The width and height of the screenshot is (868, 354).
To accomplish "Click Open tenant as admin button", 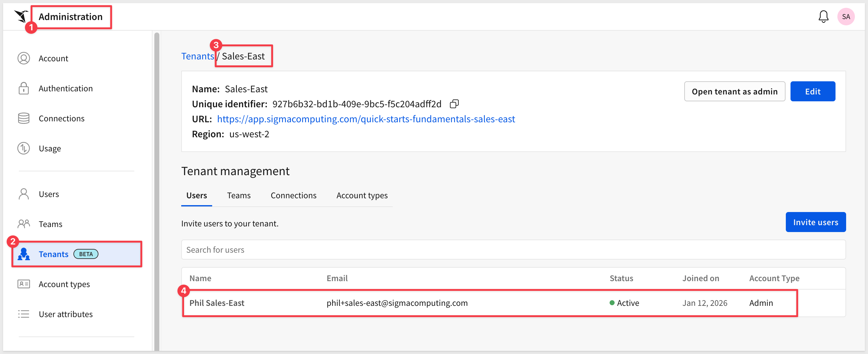I will pyautogui.click(x=734, y=91).
